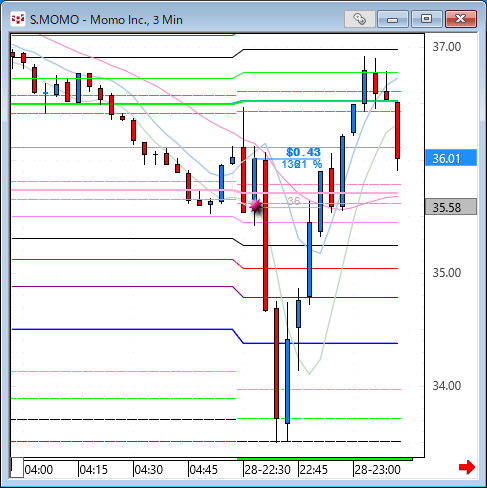The height and width of the screenshot is (488, 487).
Task: Click the 28-22:30 time axis label
Action: coord(268,470)
